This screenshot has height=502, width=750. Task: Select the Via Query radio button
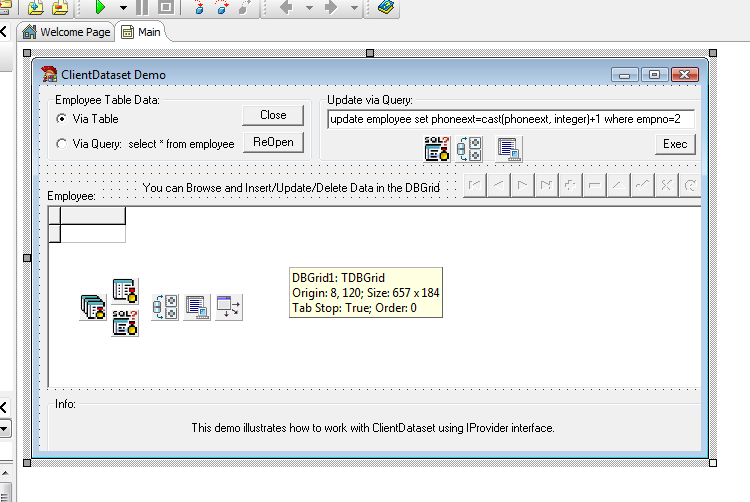click(62, 144)
